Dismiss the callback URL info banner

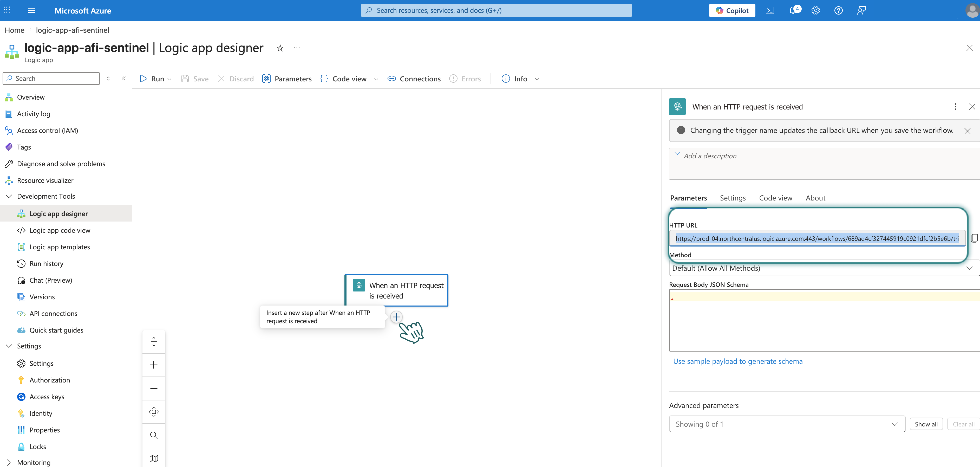[968, 131]
